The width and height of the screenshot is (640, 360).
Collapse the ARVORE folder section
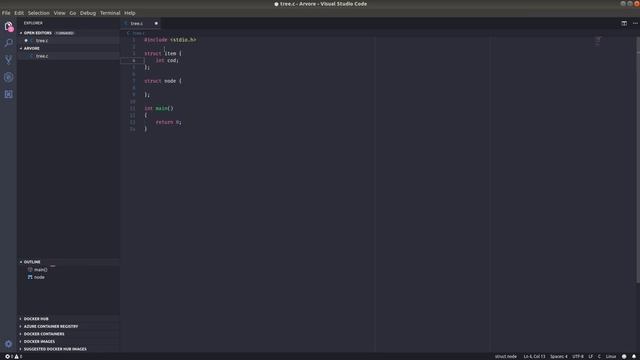(x=21, y=48)
